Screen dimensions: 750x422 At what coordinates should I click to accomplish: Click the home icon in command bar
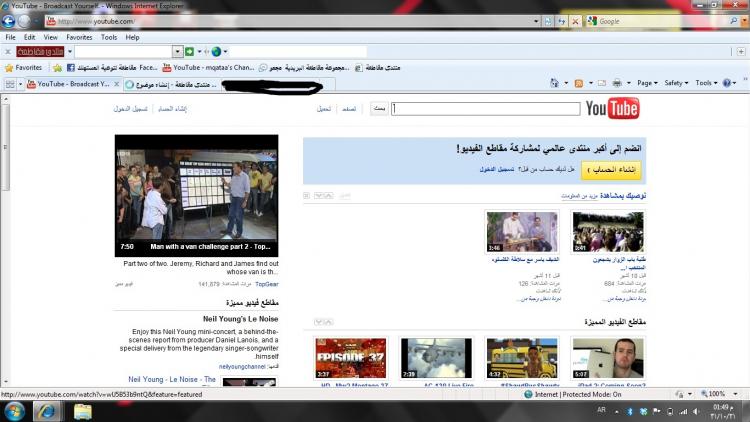click(x=555, y=84)
